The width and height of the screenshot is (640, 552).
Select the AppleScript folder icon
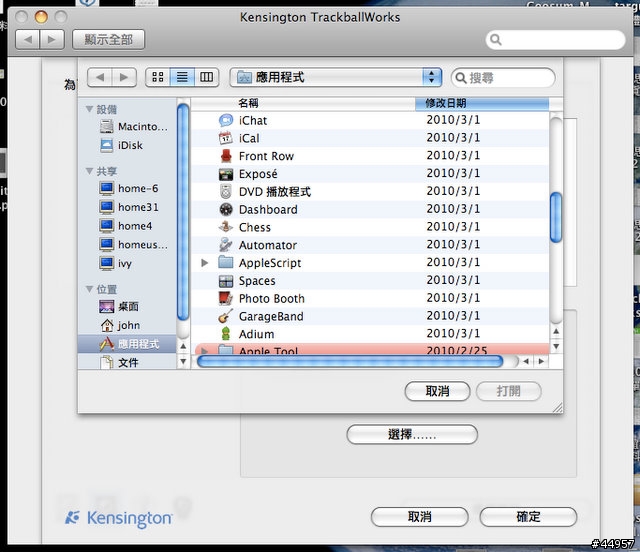point(226,263)
